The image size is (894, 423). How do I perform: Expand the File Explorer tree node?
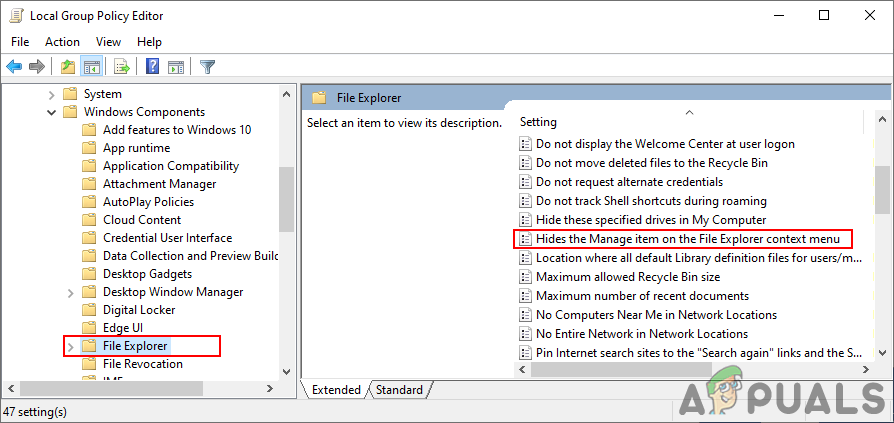click(71, 346)
